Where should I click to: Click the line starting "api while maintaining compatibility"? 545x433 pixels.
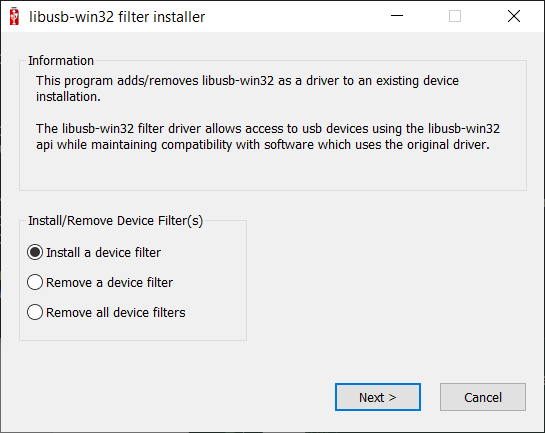[x=263, y=145]
